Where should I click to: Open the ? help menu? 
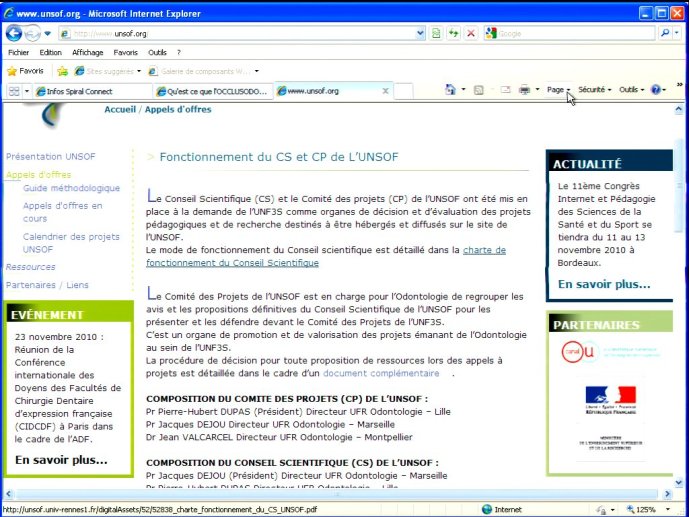(x=179, y=53)
